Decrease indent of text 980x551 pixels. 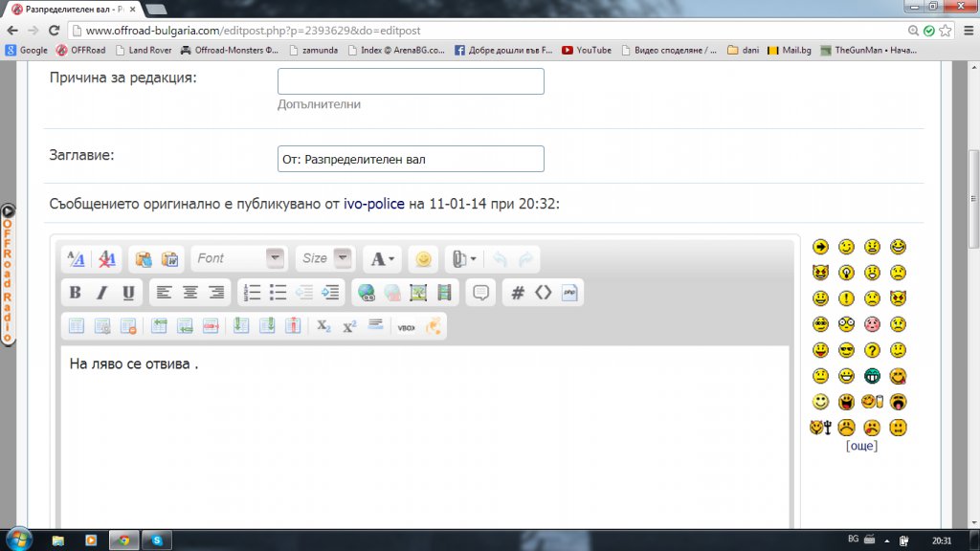(x=304, y=293)
